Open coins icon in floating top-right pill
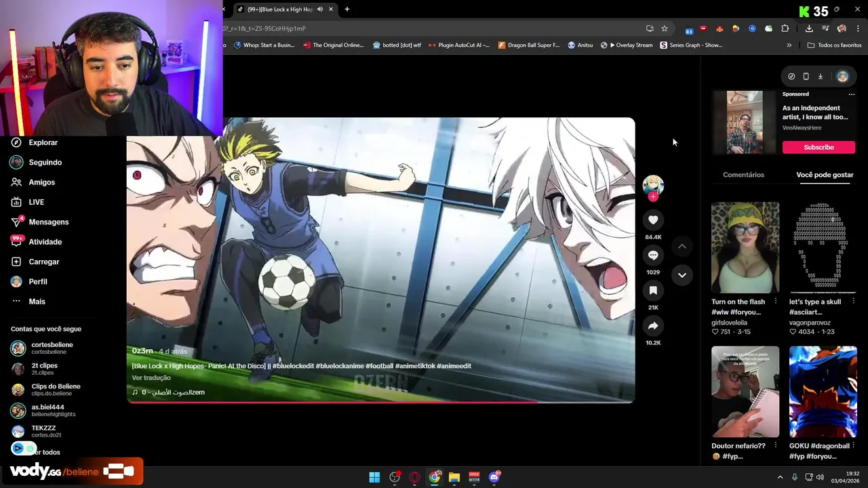The width and height of the screenshot is (868, 488). (x=791, y=77)
